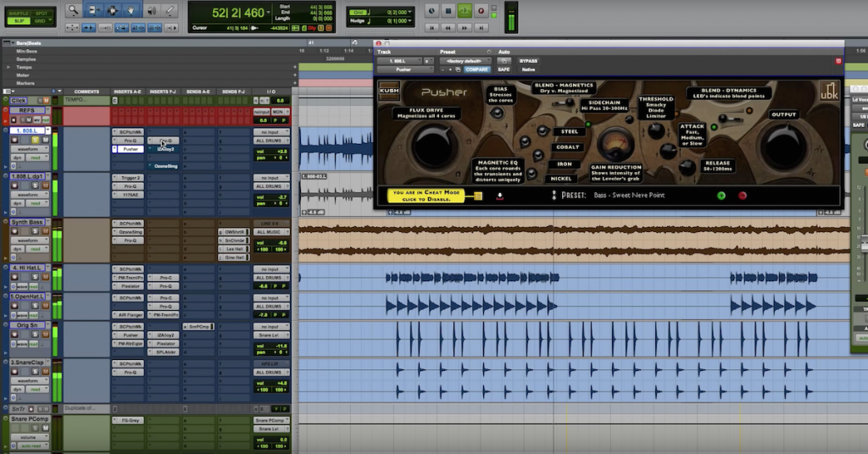Disable Cheat Mode yellow label

[426, 195]
